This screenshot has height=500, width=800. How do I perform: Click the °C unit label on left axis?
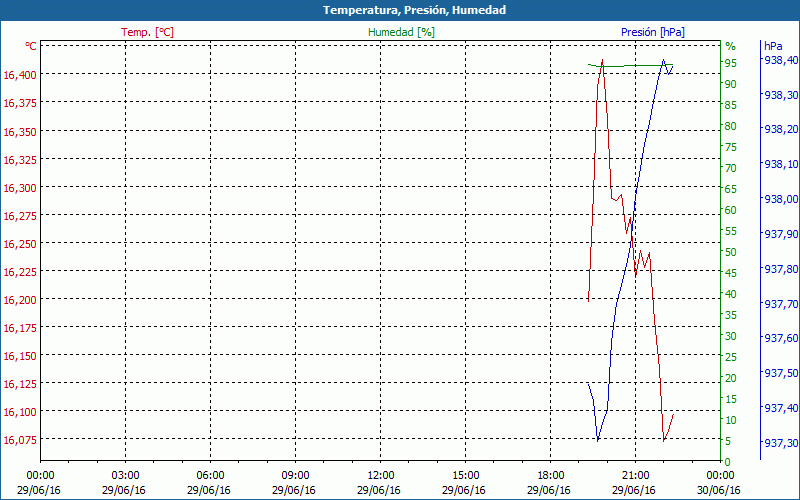(31, 46)
